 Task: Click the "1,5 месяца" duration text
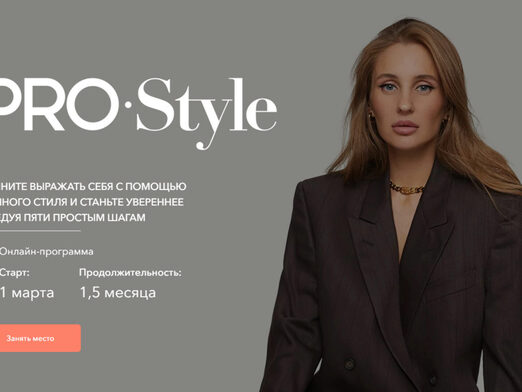[118, 293]
